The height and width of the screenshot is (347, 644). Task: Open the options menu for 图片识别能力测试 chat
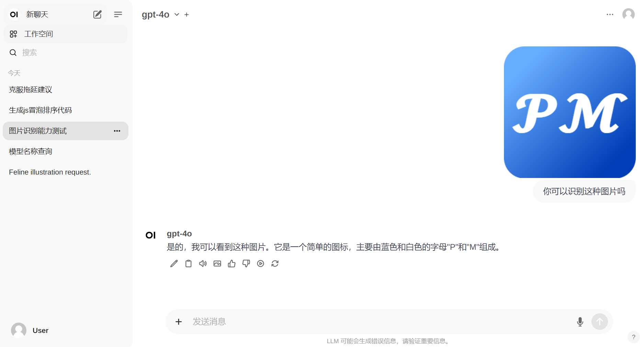point(117,131)
